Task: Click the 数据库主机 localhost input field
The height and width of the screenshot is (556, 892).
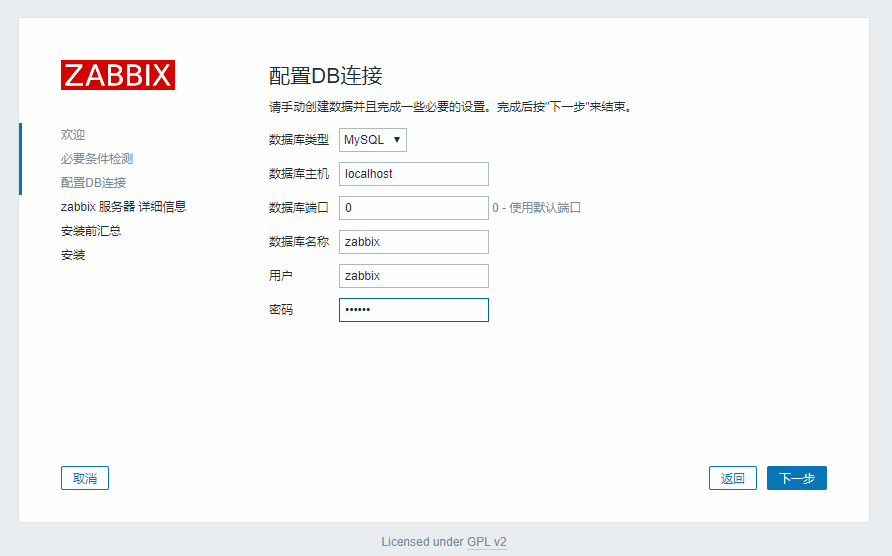Action: [414, 174]
